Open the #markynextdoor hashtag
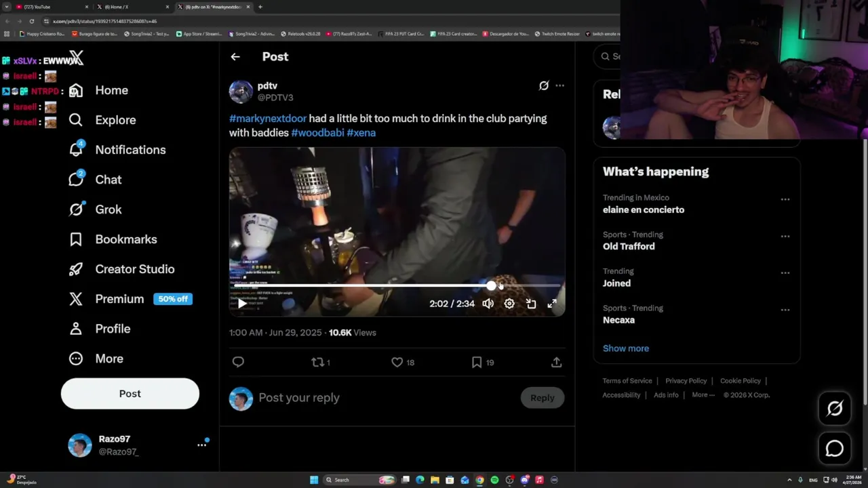Image resolution: width=868 pixels, height=488 pixels. (x=268, y=119)
